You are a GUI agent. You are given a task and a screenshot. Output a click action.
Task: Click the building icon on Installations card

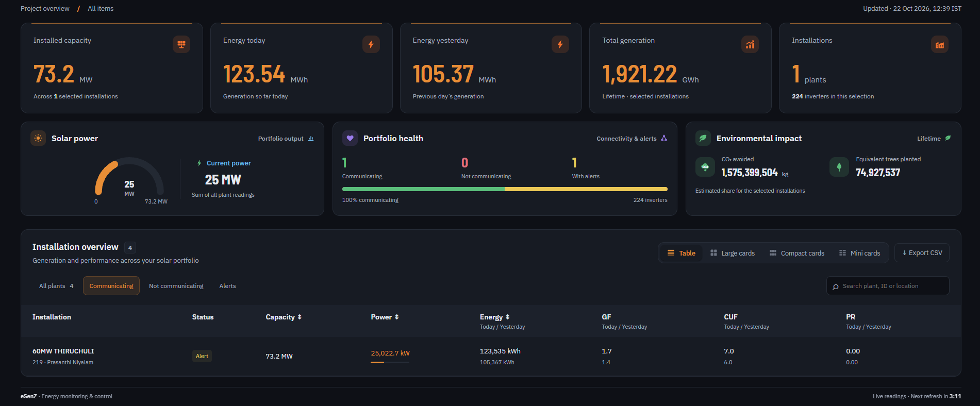tap(940, 44)
